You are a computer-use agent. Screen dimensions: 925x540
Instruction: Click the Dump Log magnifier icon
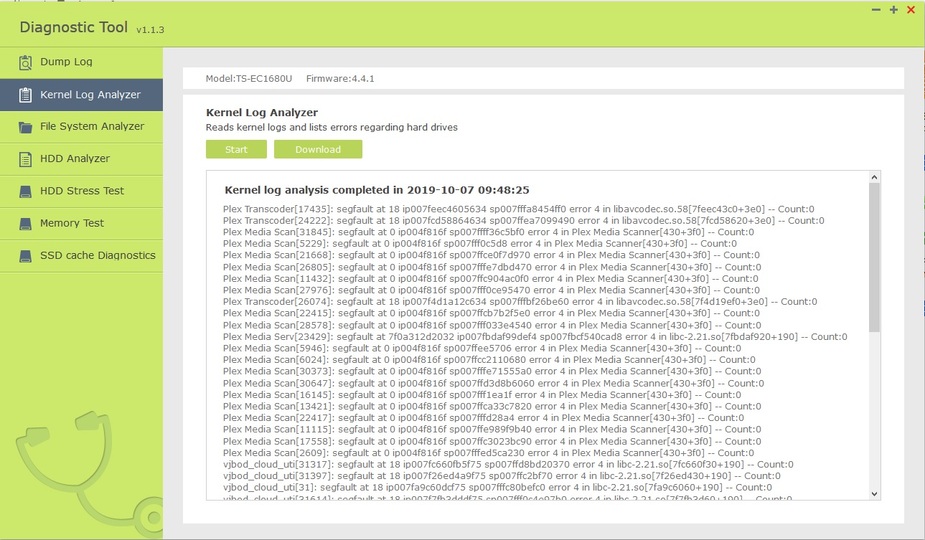(x=25, y=62)
